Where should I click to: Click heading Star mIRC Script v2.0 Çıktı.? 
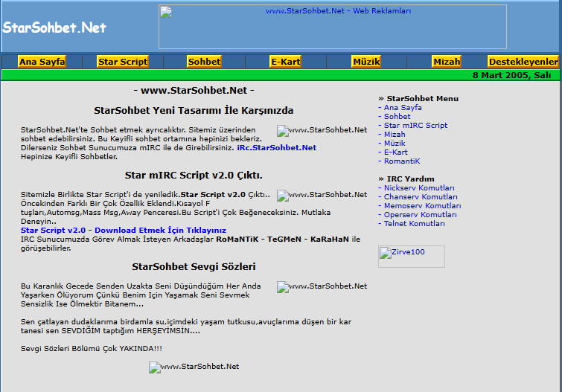pyautogui.click(x=194, y=176)
